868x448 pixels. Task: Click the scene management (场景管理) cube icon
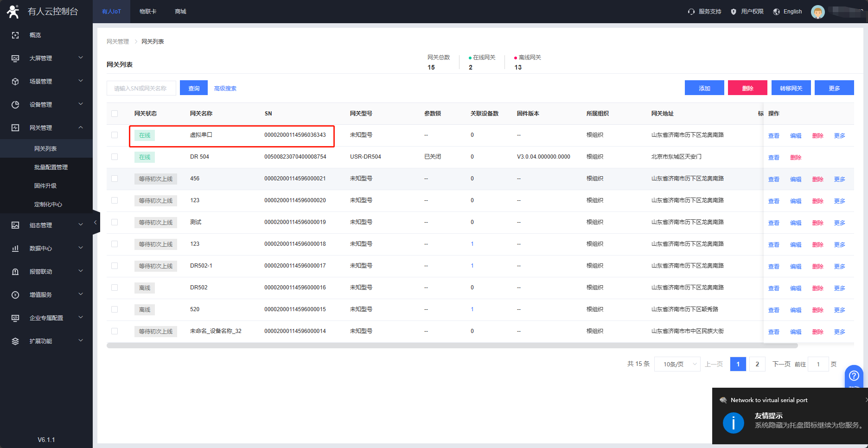(x=15, y=82)
